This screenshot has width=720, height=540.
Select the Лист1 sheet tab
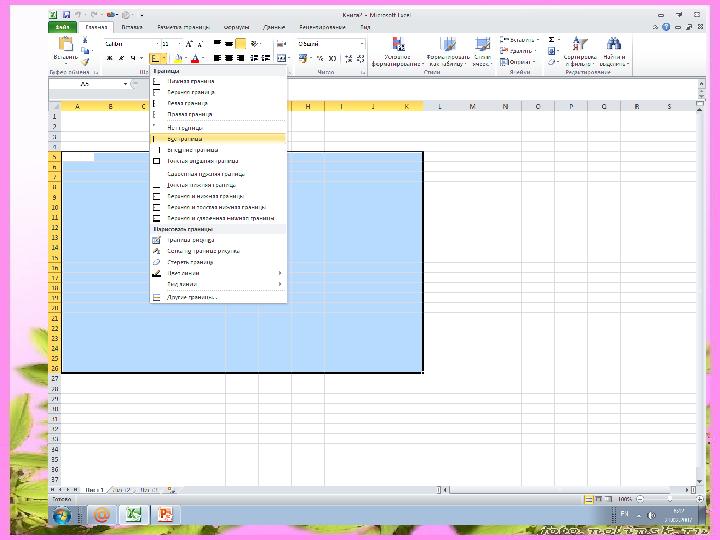pyautogui.click(x=95, y=490)
